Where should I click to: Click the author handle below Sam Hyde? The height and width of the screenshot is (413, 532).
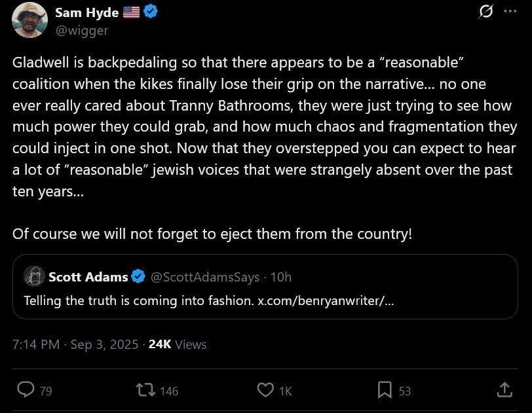click(81, 30)
